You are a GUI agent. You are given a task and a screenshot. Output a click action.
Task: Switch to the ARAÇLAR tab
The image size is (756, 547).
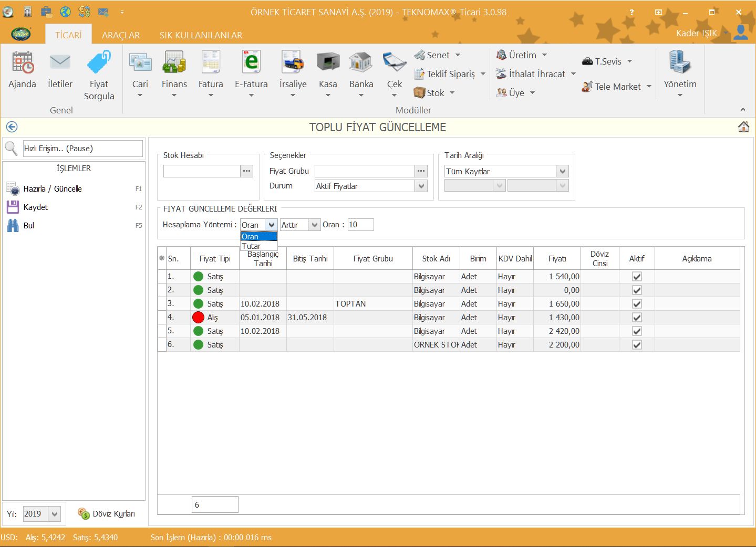121,35
